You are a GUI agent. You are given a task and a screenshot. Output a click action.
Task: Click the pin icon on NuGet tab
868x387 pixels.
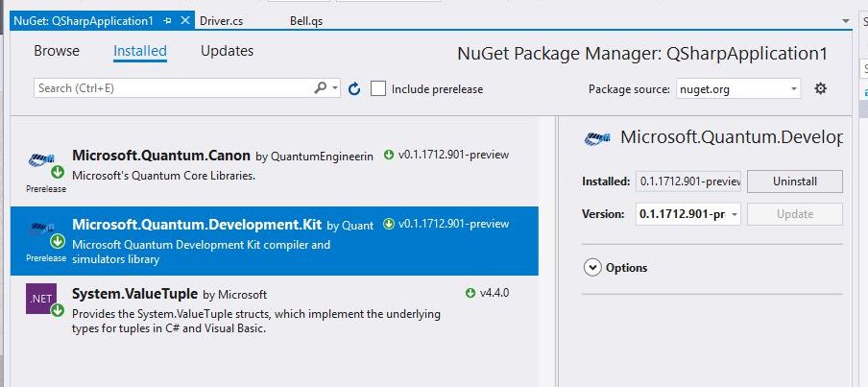click(167, 20)
